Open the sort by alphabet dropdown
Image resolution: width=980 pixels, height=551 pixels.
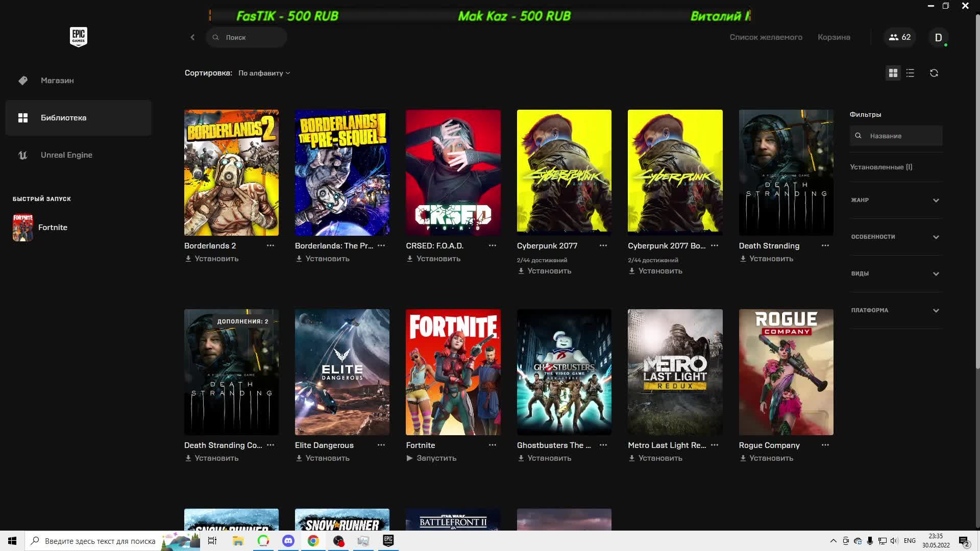pos(264,73)
